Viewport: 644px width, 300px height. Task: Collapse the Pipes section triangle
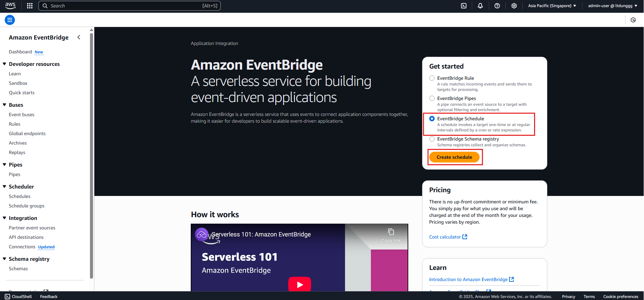(4, 165)
